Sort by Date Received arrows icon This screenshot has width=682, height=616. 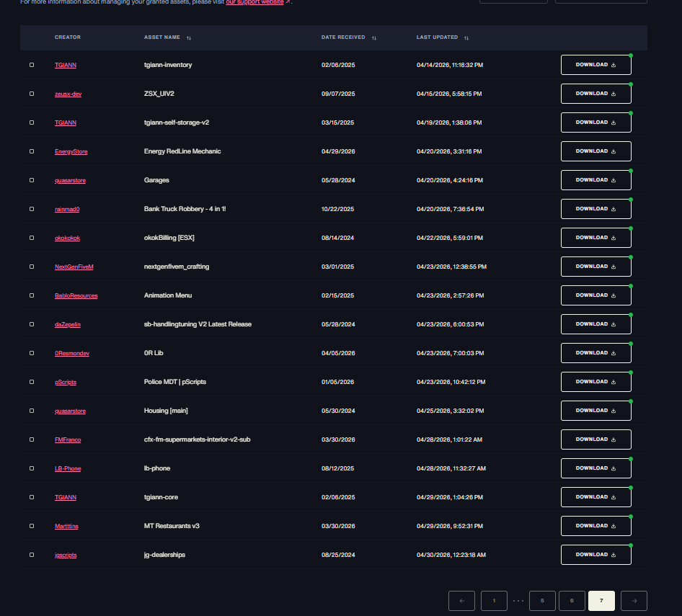click(374, 37)
